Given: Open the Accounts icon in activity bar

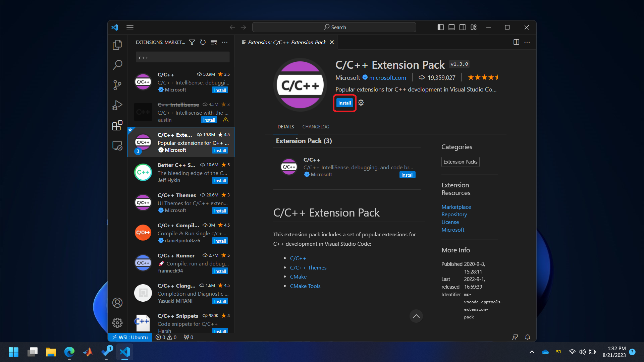Looking at the screenshot, I should point(117,303).
